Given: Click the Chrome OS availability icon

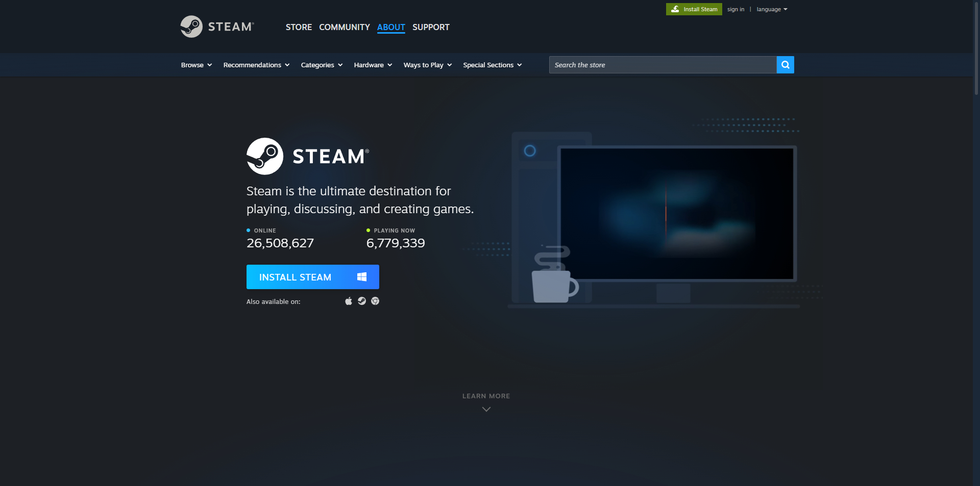Looking at the screenshot, I should tap(375, 301).
